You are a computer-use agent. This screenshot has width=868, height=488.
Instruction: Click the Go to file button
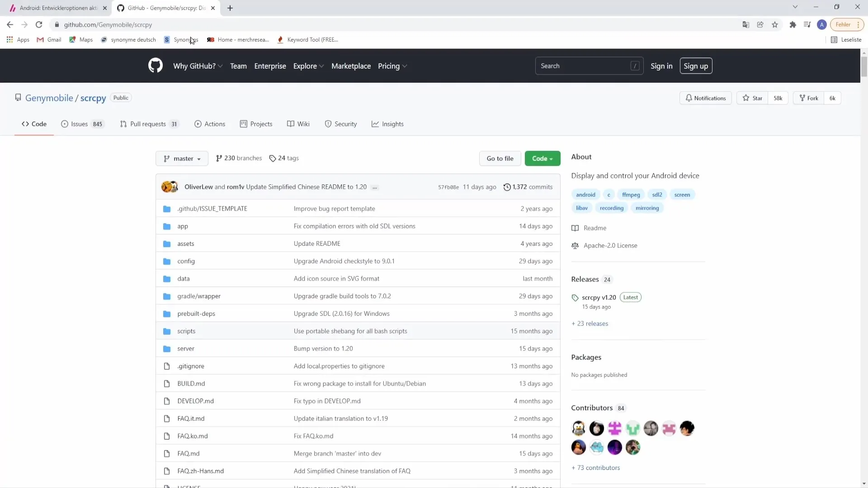(x=500, y=158)
